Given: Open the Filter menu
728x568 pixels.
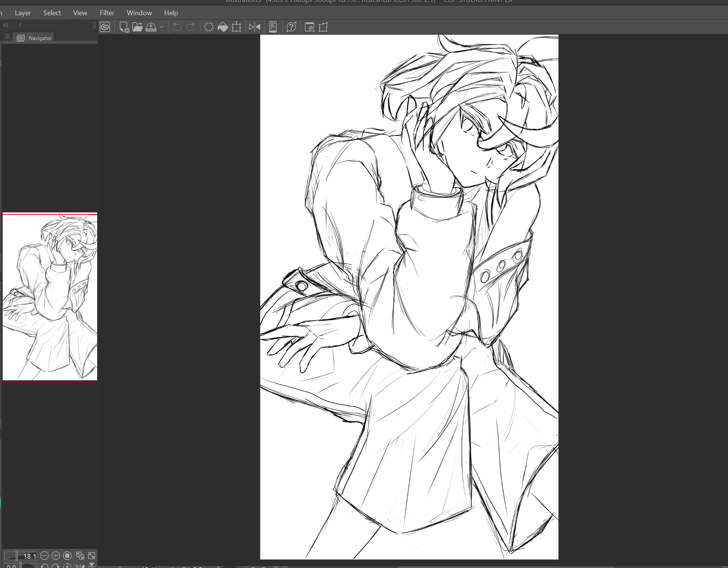Looking at the screenshot, I should pos(107,13).
